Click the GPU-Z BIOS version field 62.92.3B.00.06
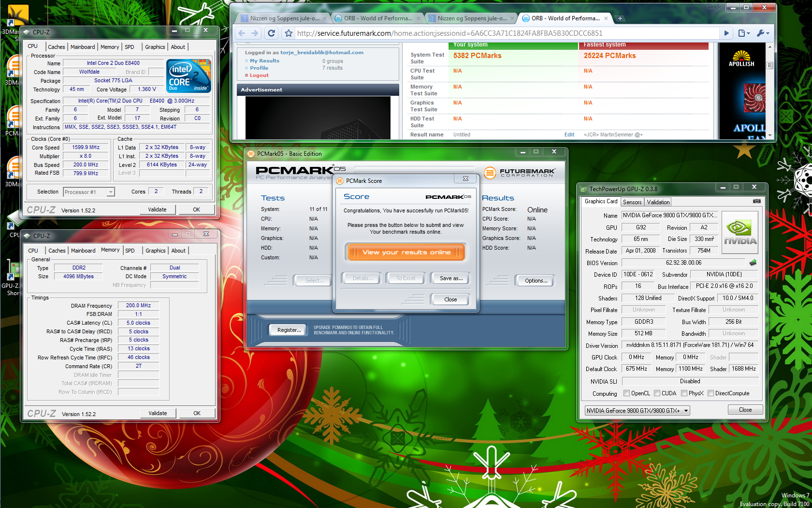Image resolution: width=812 pixels, height=508 pixels. (x=684, y=263)
